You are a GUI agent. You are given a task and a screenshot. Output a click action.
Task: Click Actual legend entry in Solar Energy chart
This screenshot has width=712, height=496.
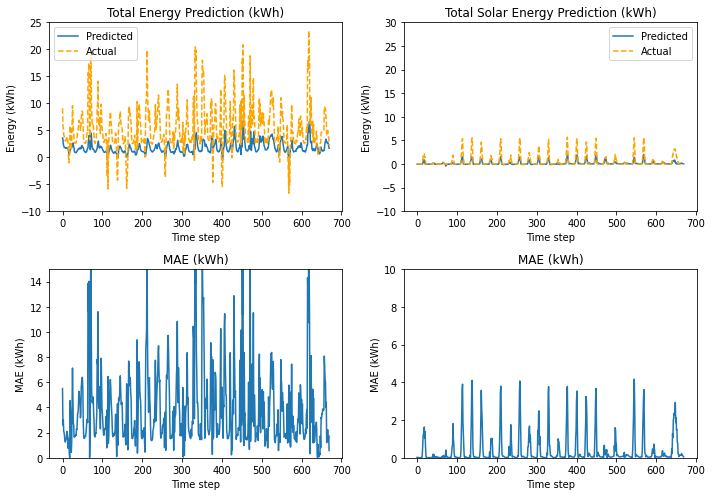(656, 51)
